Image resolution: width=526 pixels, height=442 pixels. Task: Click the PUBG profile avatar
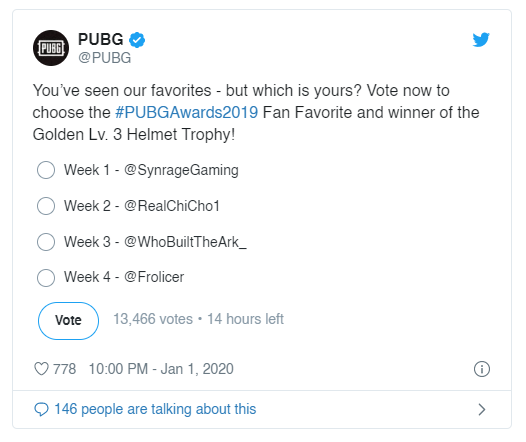pyautogui.click(x=51, y=48)
